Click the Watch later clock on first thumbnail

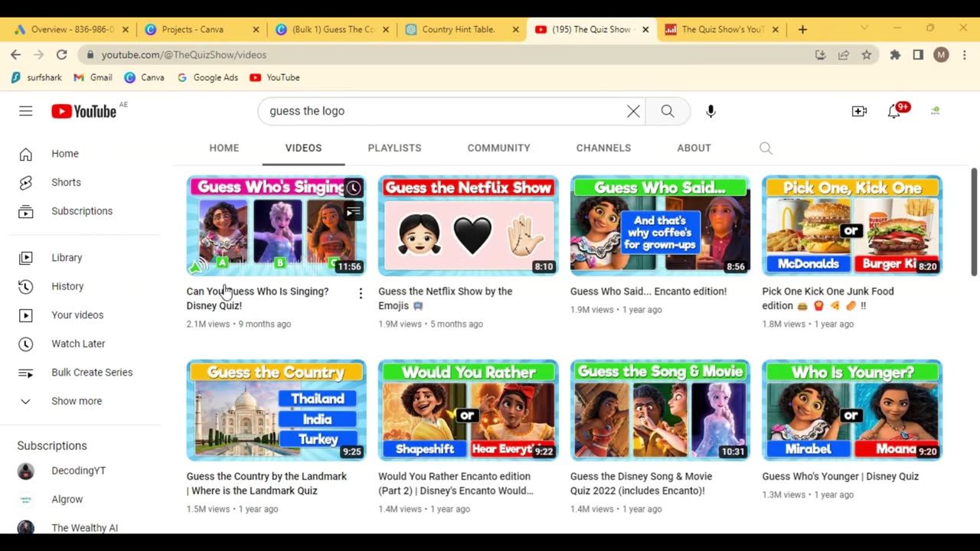pos(353,188)
